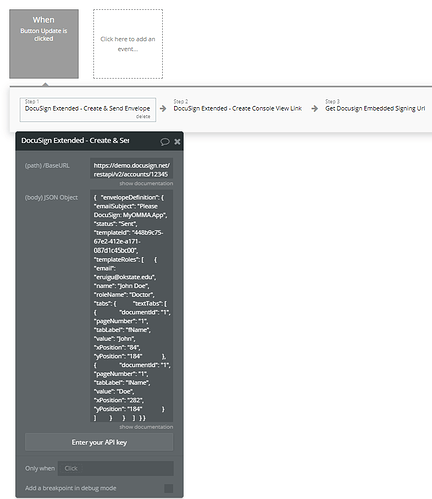Click the 'Only when' condition field
The image size is (432, 499).
pyautogui.click(x=116, y=468)
